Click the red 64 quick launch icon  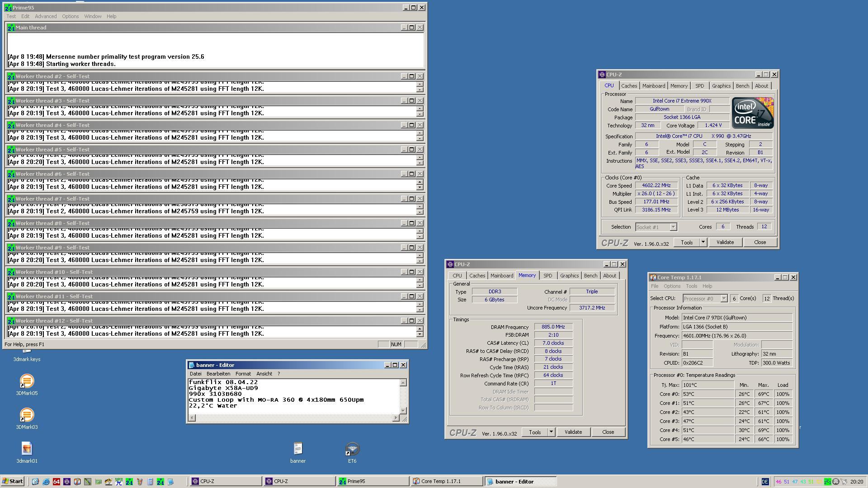pos(57,482)
